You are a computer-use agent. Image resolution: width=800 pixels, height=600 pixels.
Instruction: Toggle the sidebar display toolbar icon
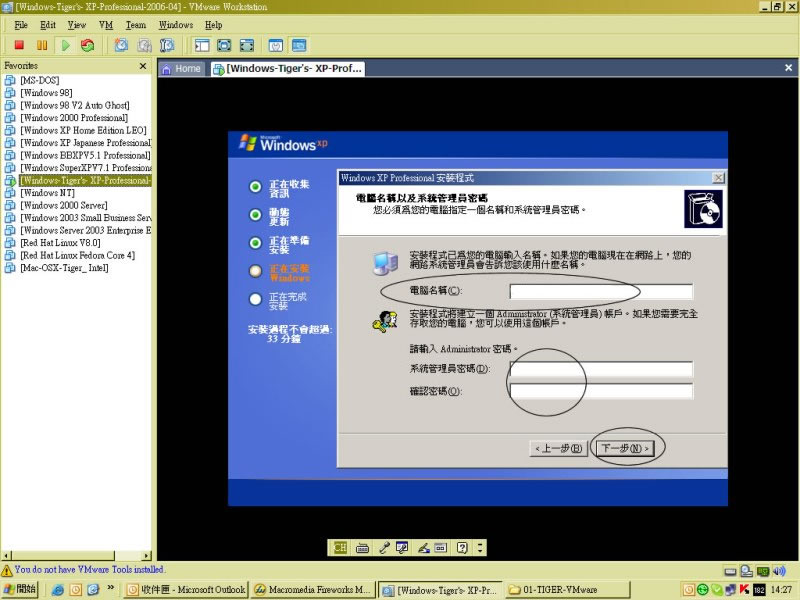click(202, 45)
